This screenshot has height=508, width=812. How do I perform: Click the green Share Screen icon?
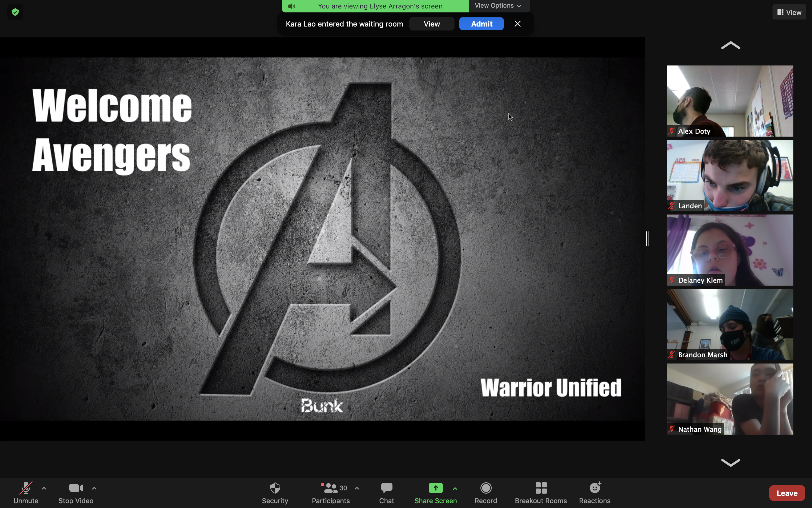tap(436, 488)
